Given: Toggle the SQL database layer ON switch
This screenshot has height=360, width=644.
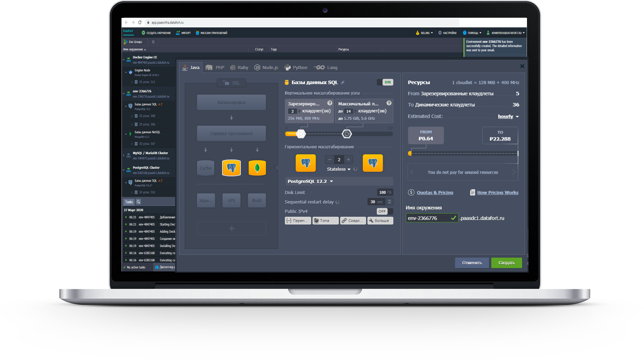Looking at the screenshot, I should [x=385, y=82].
